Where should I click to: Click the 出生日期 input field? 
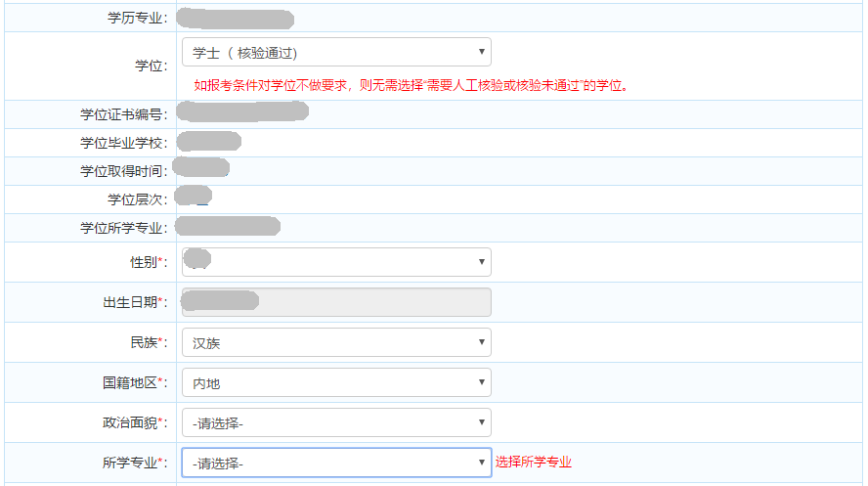click(x=336, y=302)
